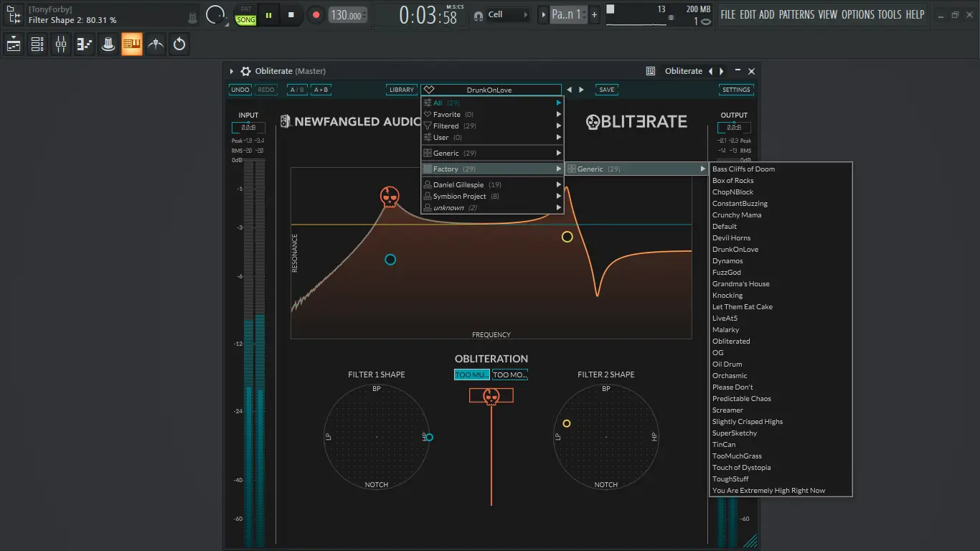Open the Cell snap dropdown
The height and width of the screenshot is (551, 980).
508,14
